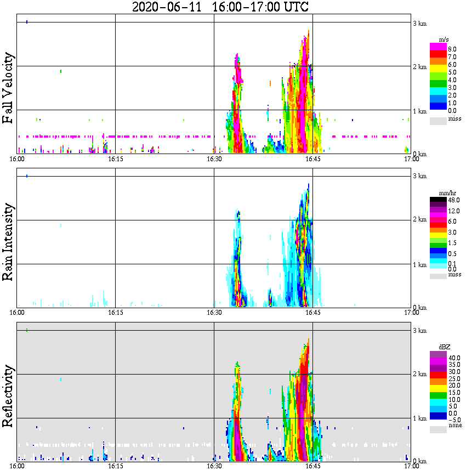466x476 pixels.
Task: Select the Rain Intensity axis label
Action: [x=8, y=242]
